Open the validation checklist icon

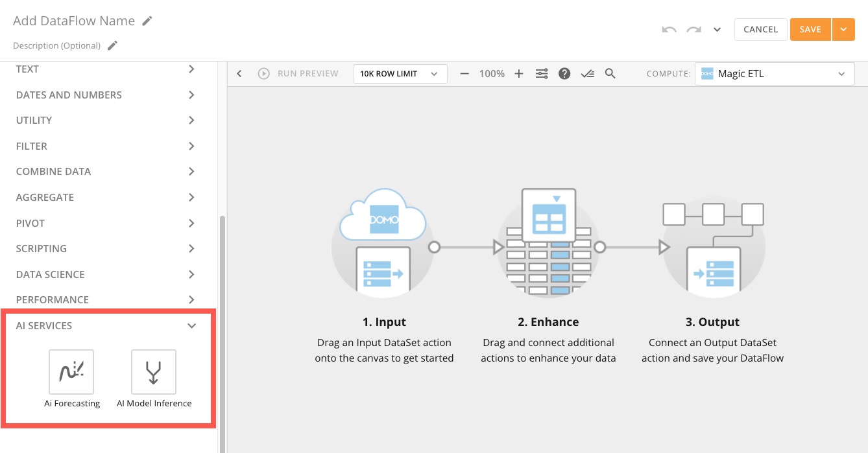(x=587, y=73)
